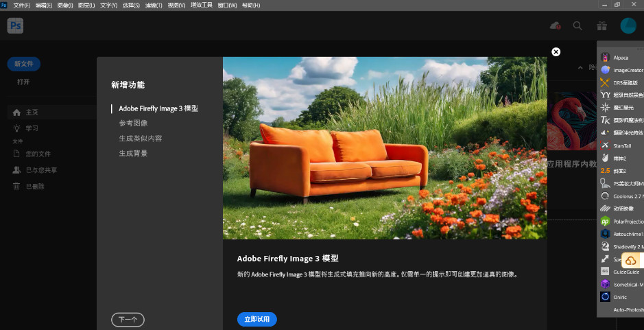
Task: Open the gift box what's new icon
Action: [x=601, y=25]
